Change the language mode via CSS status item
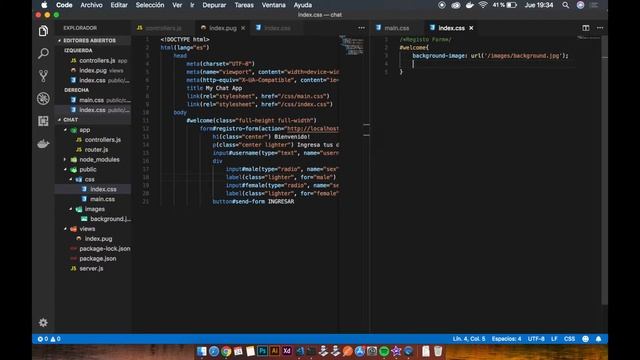Image resolution: width=640 pixels, height=360 pixels. 569,339
